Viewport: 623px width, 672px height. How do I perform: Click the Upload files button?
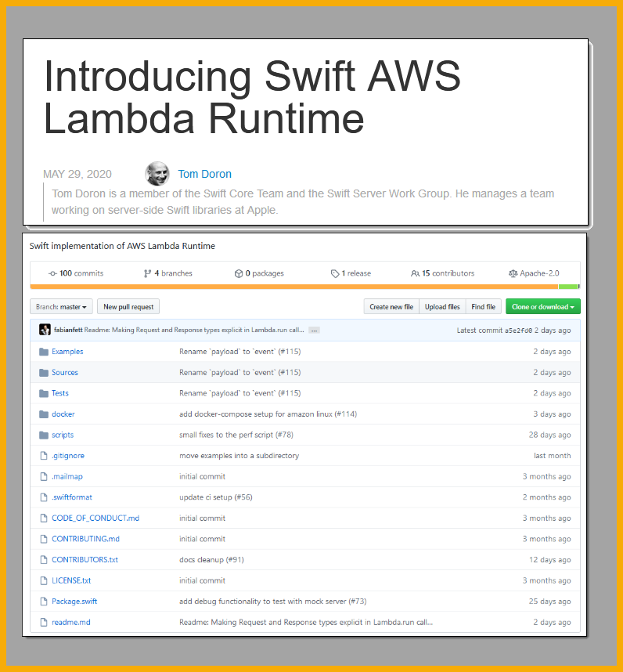click(x=442, y=307)
